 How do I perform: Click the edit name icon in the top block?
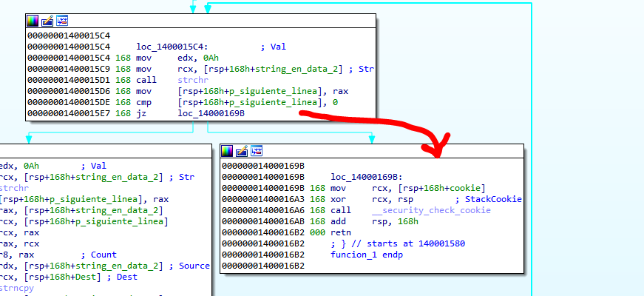pyautogui.click(x=47, y=21)
